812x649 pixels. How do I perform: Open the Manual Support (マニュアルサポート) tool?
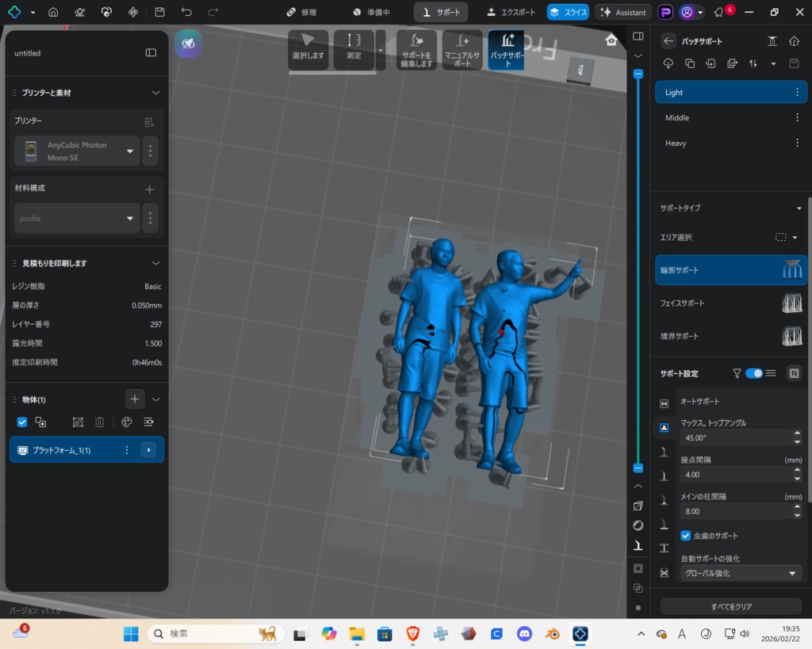pyautogui.click(x=462, y=49)
